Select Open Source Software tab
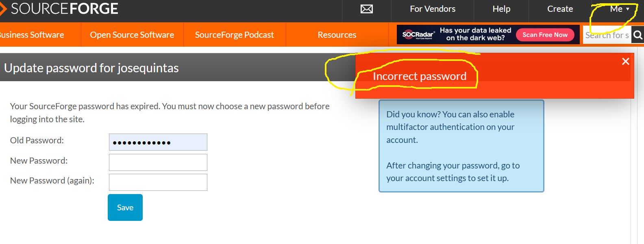Screen dimensions: 644x244 click(132, 35)
